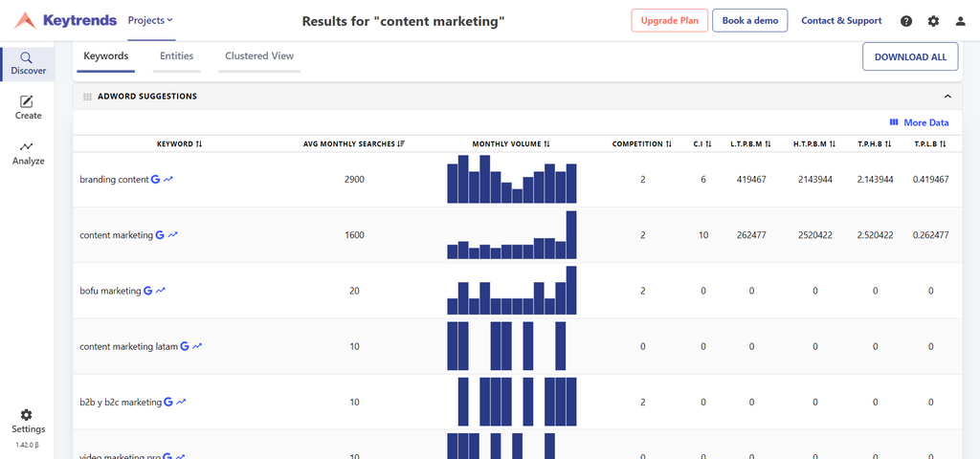Click the grid drag icon beside Adword Suggestions
This screenshot has height=459, width=980.
tap(87, 97)
